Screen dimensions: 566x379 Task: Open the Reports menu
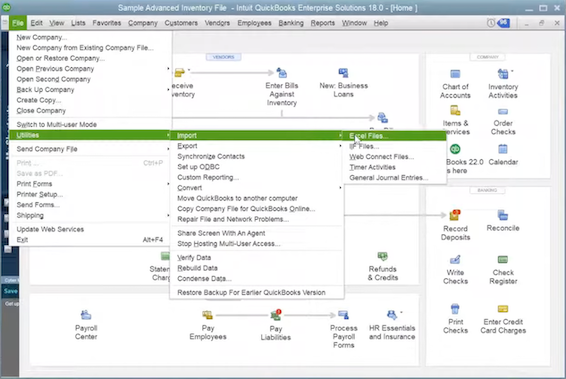(322, 23)
